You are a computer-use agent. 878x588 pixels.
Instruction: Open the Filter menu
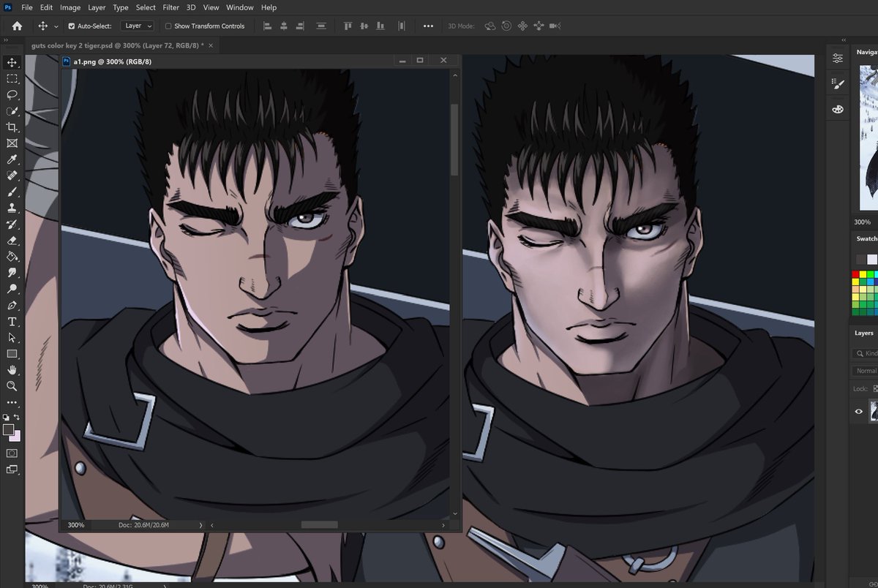[x=171, y=7]
